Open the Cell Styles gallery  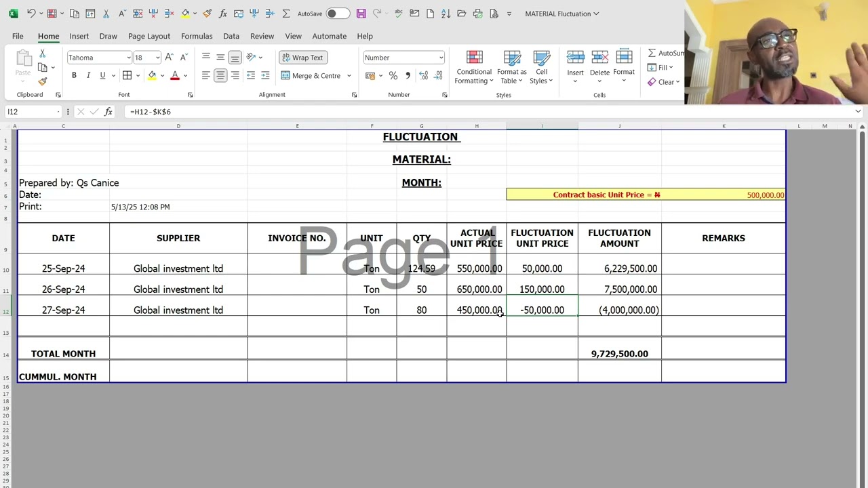(x=541, y=68)
